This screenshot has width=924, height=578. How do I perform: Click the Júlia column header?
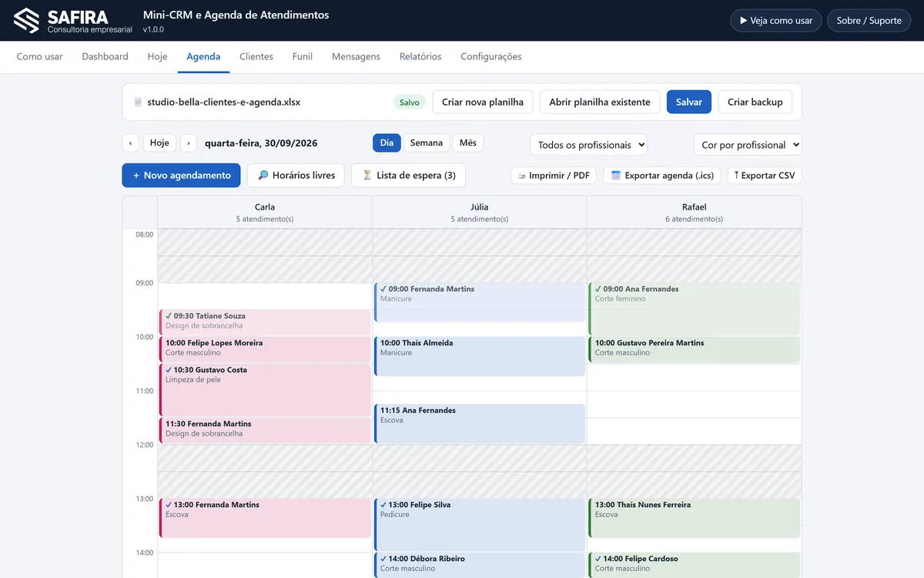[x=480, y=213]
